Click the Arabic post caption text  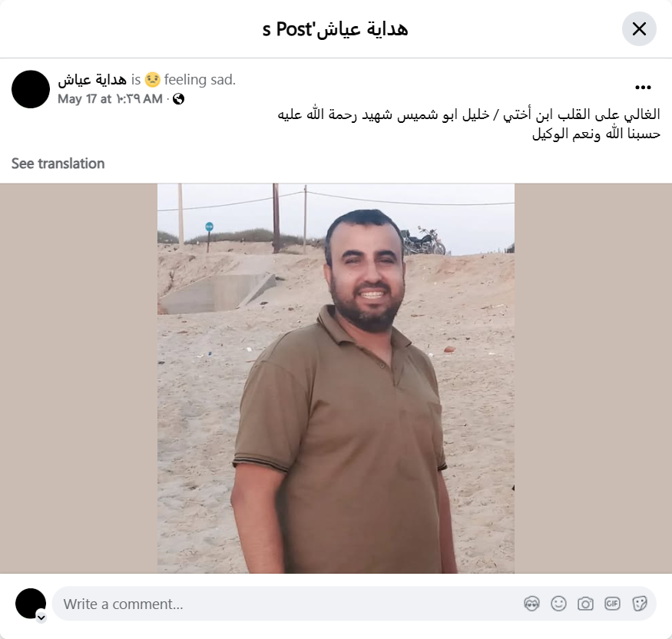[x=468, y=124]
